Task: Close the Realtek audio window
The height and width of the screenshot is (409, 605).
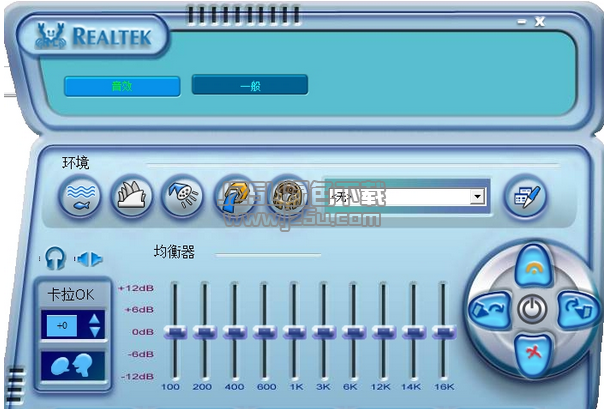Action: [540, 22]
